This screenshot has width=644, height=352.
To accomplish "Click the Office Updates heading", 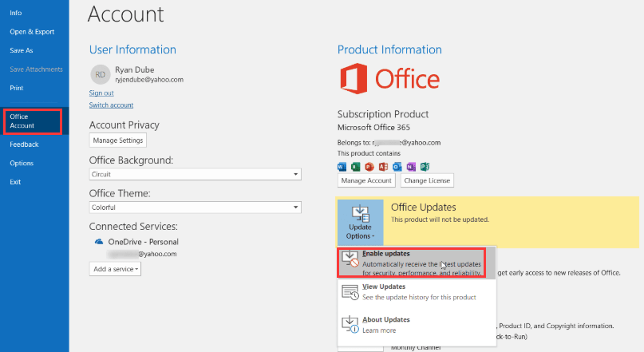I will [424, 208].
